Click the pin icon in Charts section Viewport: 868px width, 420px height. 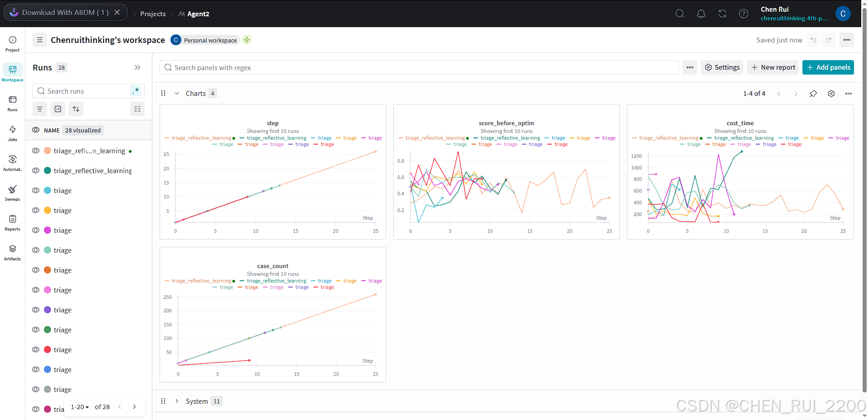pos(813,94)
